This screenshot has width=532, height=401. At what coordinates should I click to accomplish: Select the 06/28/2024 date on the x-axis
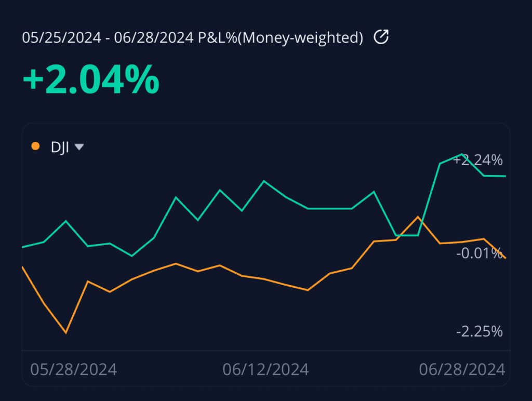click(462, 369)
